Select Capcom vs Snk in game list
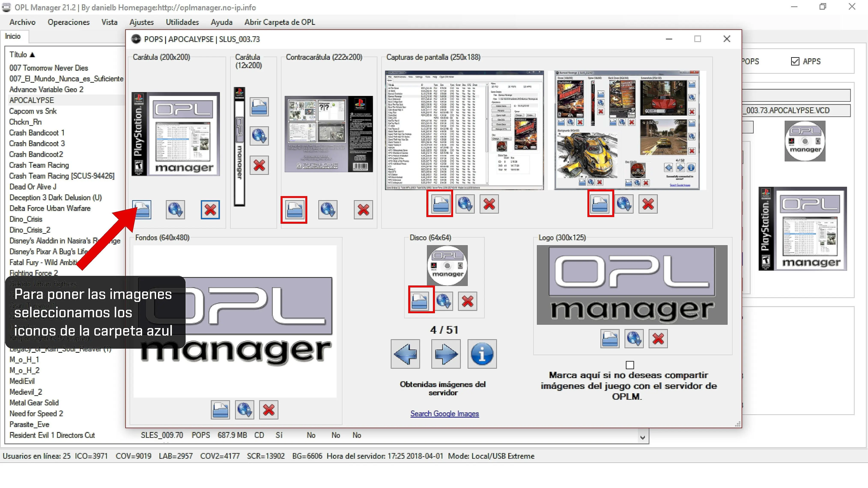 pyautogui.click(x=33, y=111)
